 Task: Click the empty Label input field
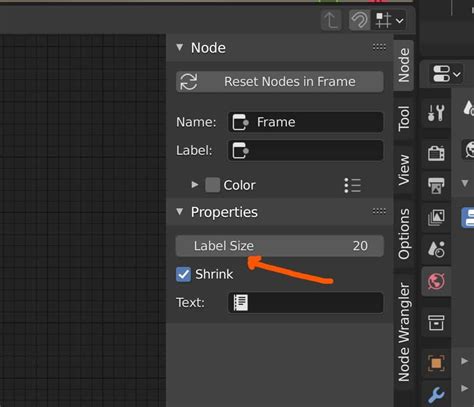[x=305, y=151]
